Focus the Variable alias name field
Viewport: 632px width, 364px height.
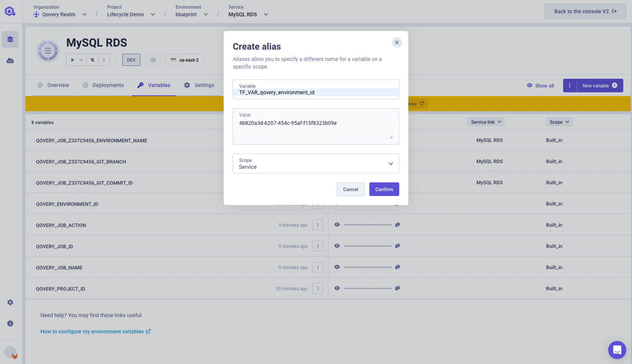point(316,89)
